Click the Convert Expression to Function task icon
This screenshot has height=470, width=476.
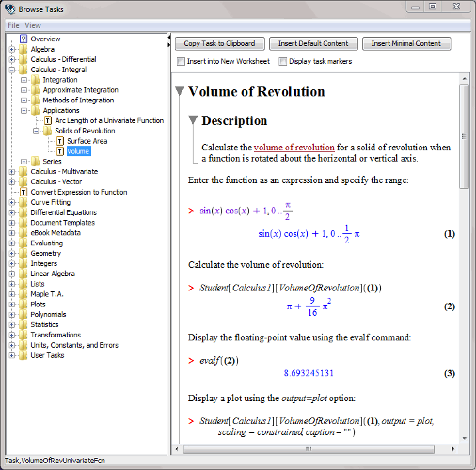click(24, 192)
